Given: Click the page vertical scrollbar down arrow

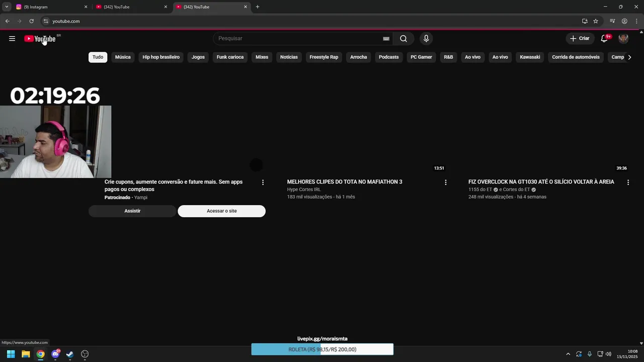Looking at the screenshot, I should (x=641, y=343).
